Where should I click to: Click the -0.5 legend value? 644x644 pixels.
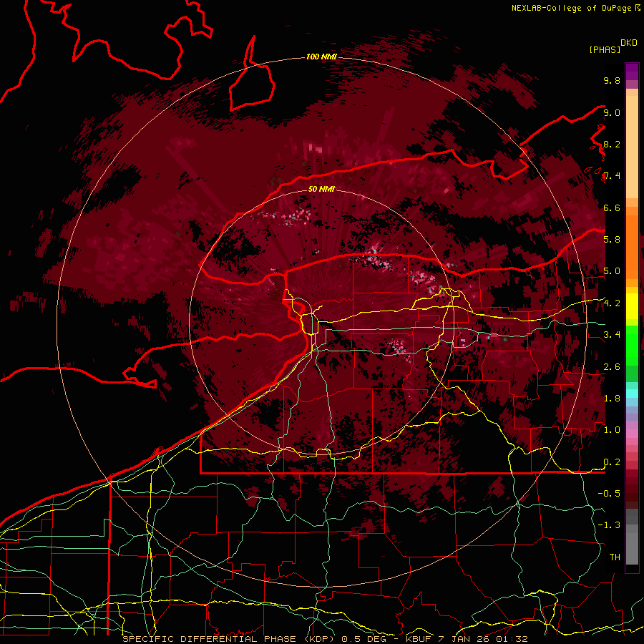pyautogui.click(x=609, y=494)
